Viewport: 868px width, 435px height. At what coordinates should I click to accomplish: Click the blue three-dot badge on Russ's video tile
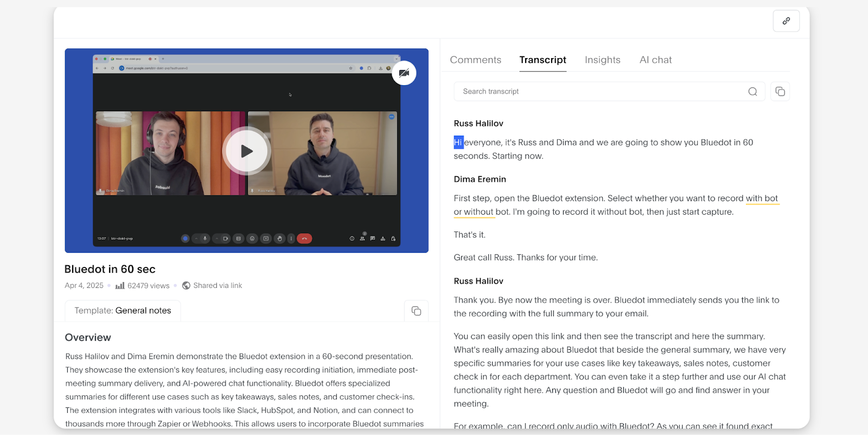(x=392, y=117)
